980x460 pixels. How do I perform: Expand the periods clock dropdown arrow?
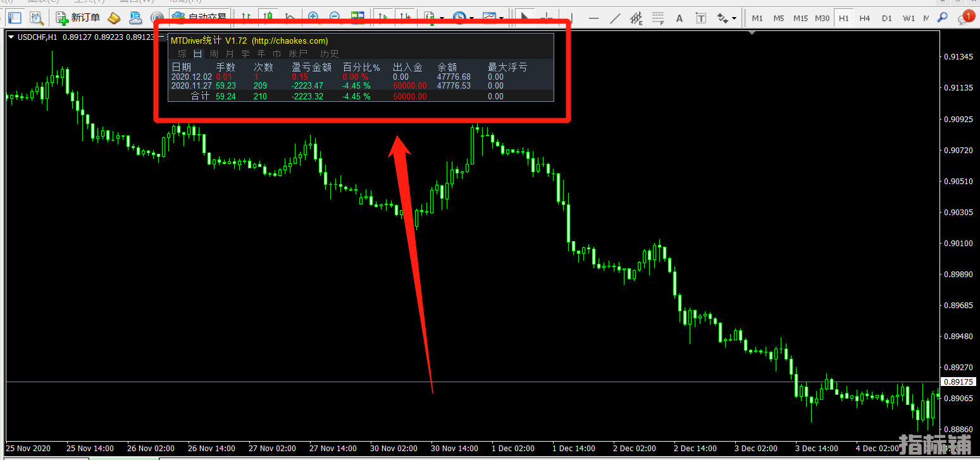click(x=471, y=18)
